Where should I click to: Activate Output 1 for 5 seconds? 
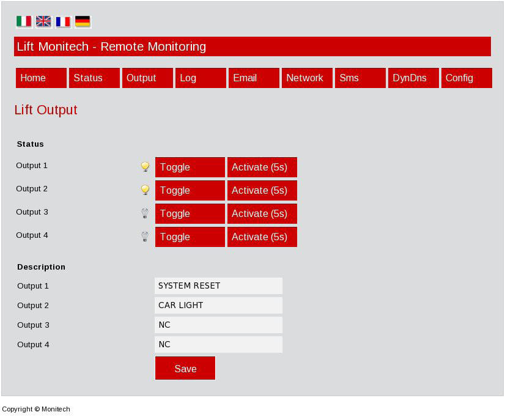click(262, 167)
